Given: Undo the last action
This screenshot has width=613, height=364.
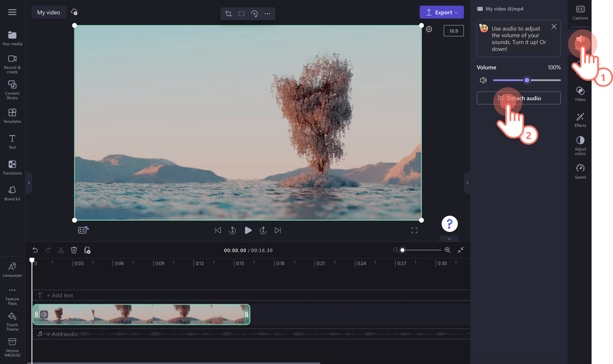Looking at the screenshot, I should (x=35, y=250).
